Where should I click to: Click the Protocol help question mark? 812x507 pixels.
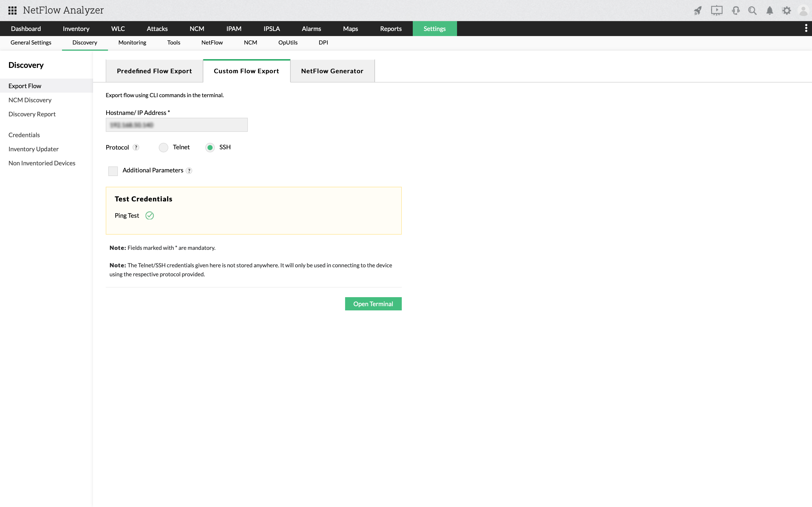pos(136,148)
